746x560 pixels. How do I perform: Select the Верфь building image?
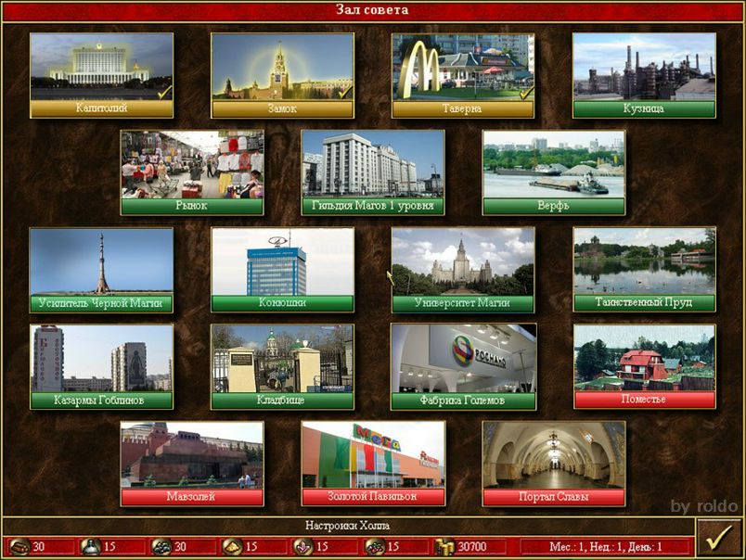tap(553, 164)
